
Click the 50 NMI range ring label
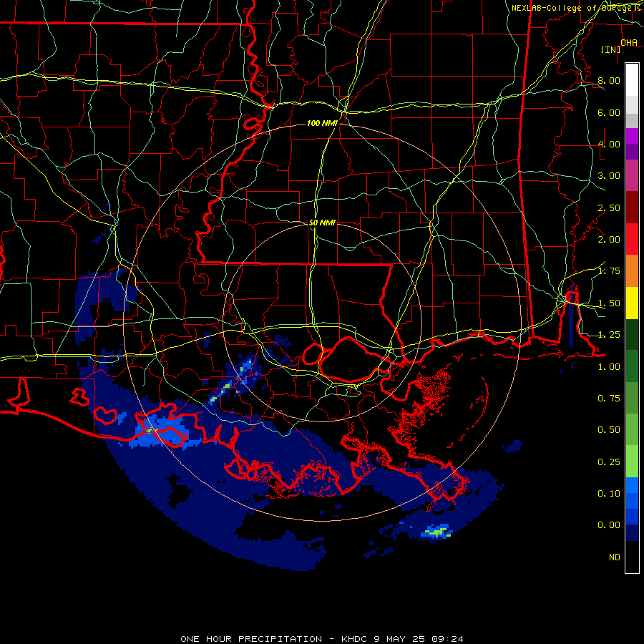click(x=322, y=223)
